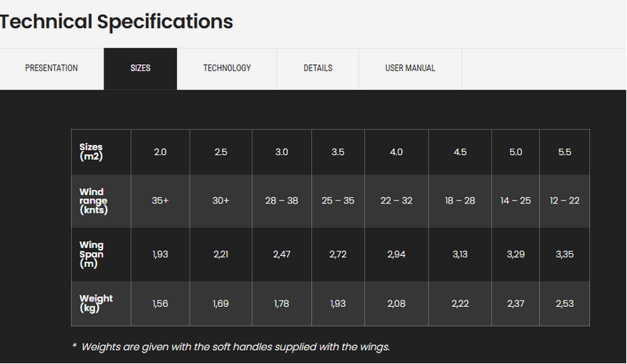Click the 2,94 wing span cell
This screenshot has height=364, width=627.
(x=397, y=254)
